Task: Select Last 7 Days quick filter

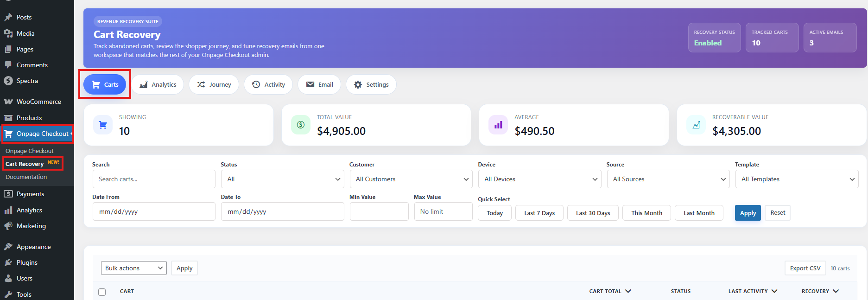Action: 539,213
